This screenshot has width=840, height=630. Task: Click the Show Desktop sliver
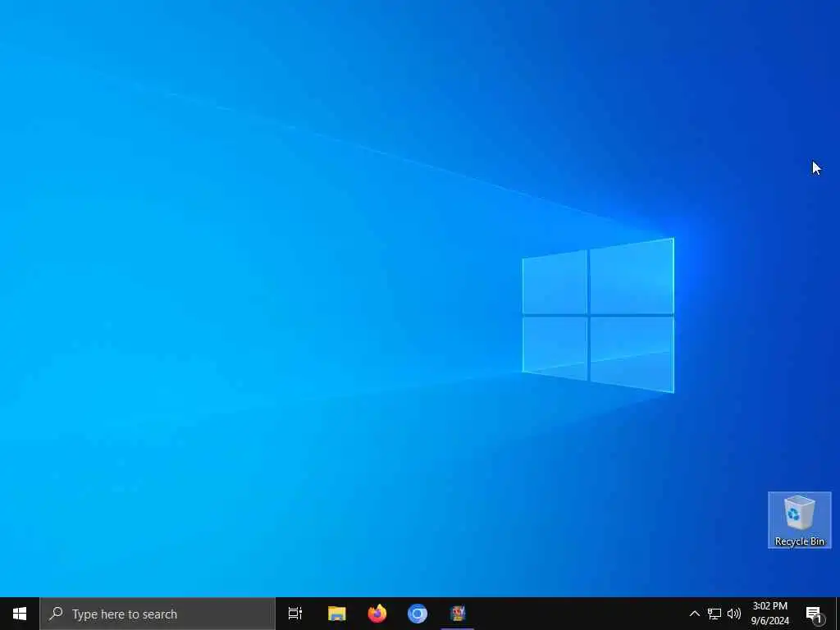click(838, 614)
